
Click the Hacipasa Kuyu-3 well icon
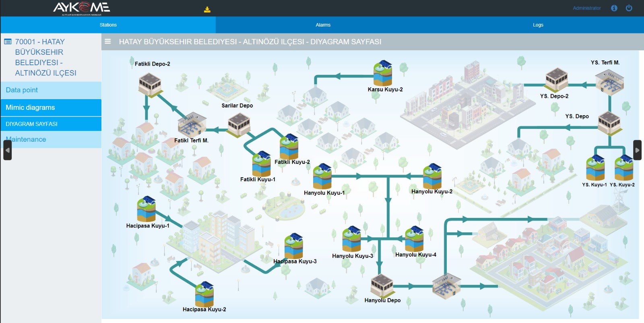[294, 246]
